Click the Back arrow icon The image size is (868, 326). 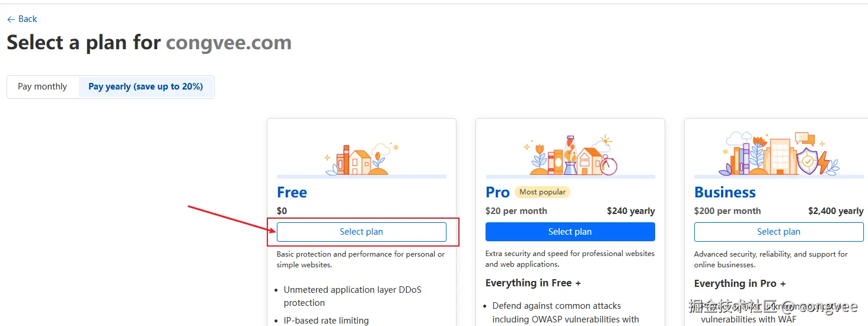click(11, 20)
